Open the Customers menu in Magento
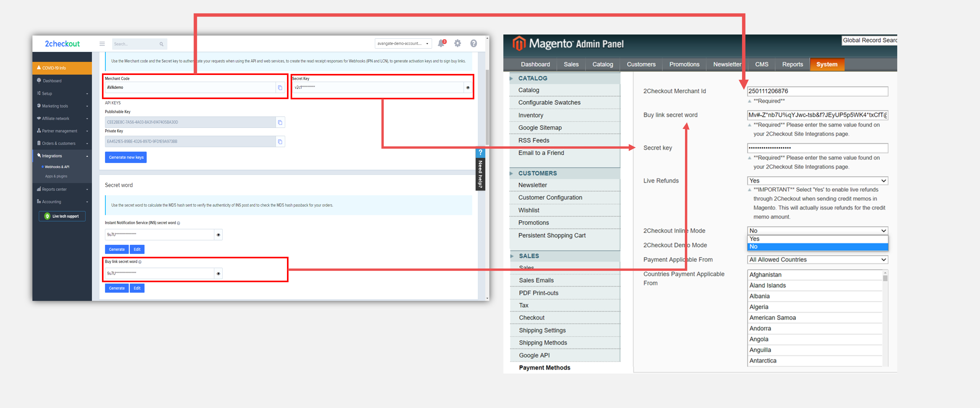The height and width of the screenshot is (408, 980). click(x=641, y=64)
